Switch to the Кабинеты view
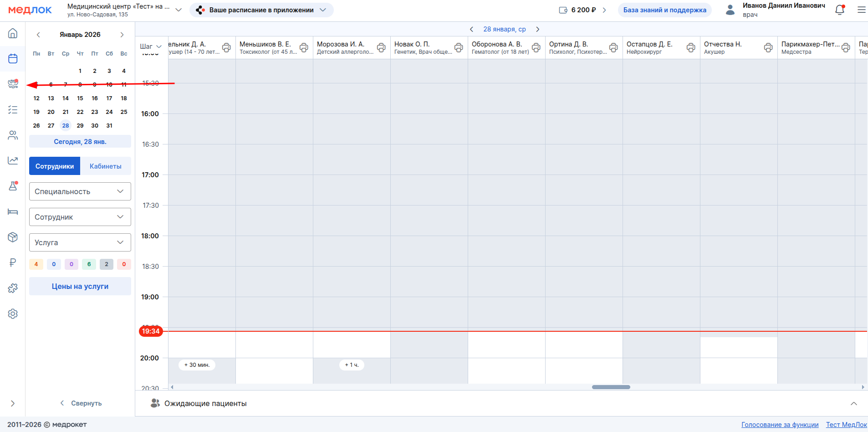 [105, 166]
